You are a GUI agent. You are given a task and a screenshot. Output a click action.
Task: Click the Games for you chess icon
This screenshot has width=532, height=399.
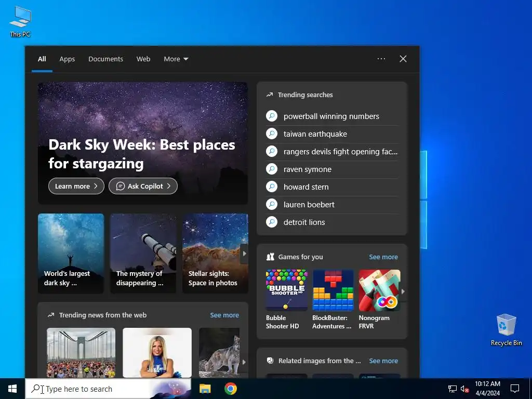point(270,257)
